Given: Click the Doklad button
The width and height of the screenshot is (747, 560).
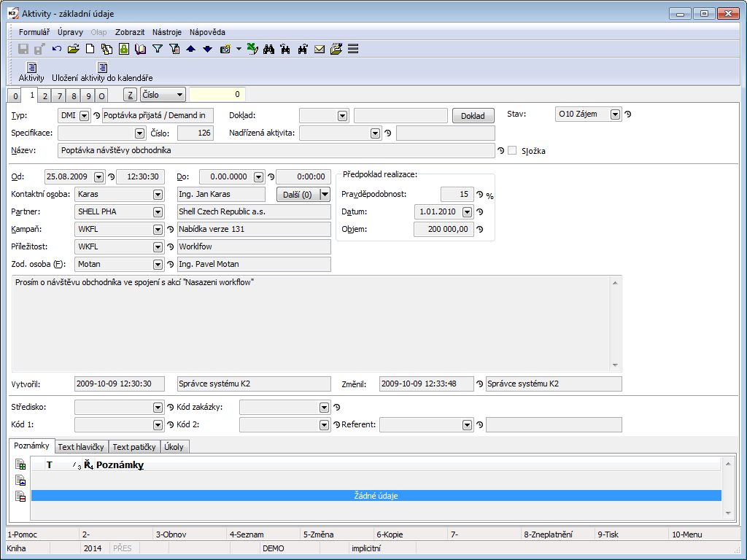Looking at the screenshot, I should click(x=473, y=115).
